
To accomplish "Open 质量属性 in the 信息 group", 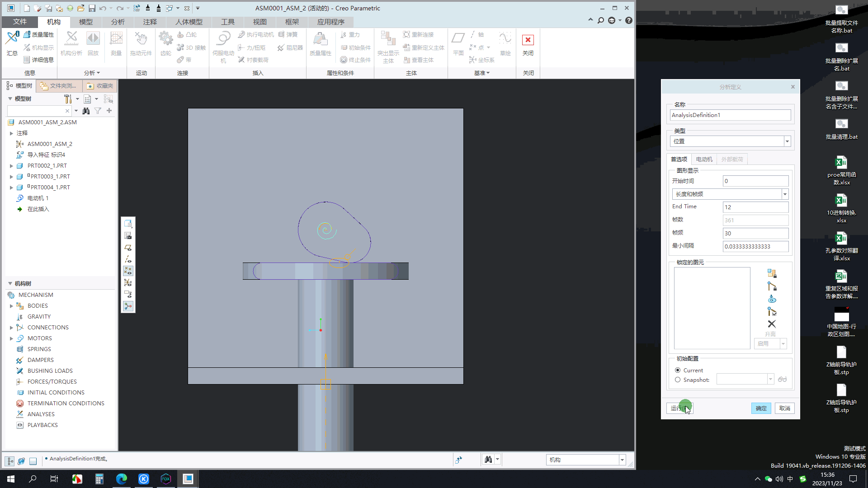I will coord(39,34).
